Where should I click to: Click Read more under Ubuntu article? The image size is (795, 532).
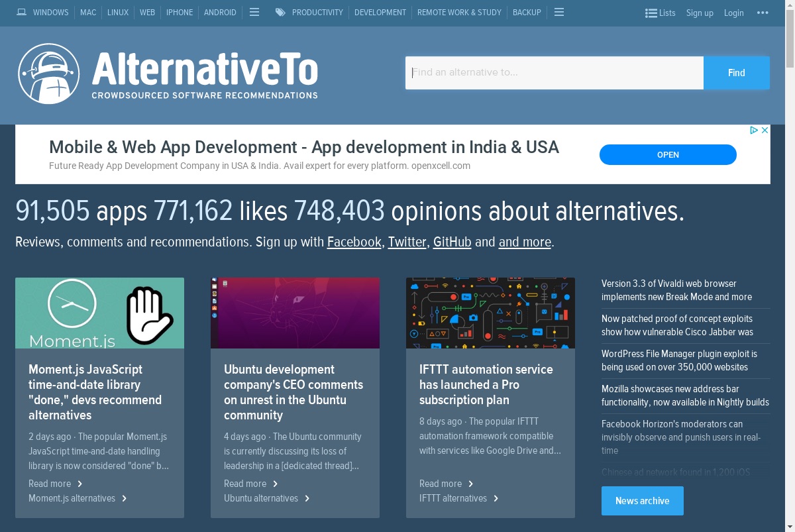click(245, 484)
